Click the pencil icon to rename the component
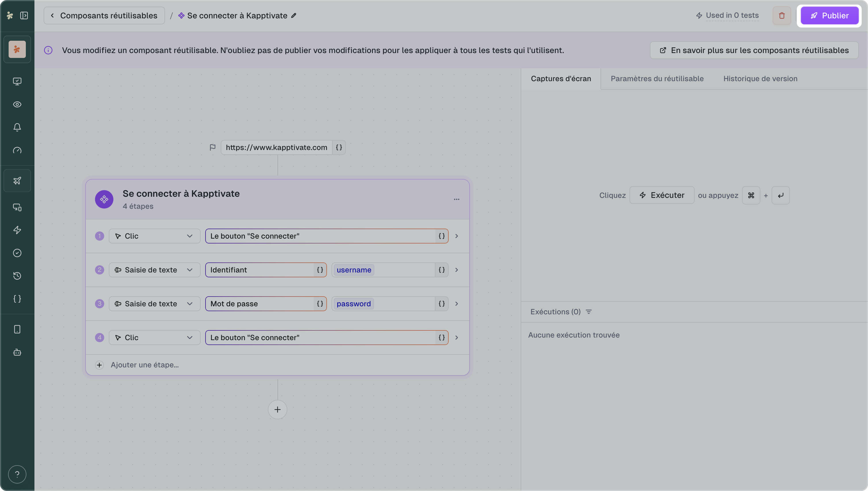The height and width of the screenshot is (491, 868). click(294, 15)
